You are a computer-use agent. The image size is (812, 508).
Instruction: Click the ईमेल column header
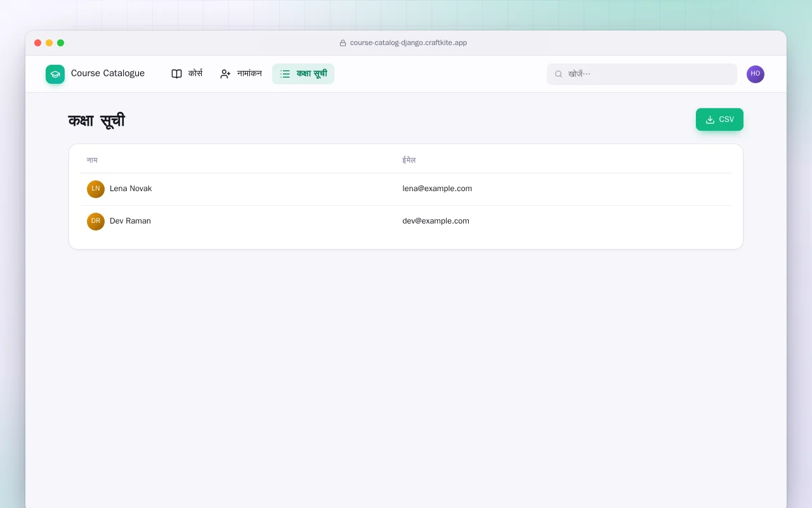(409, 160)
